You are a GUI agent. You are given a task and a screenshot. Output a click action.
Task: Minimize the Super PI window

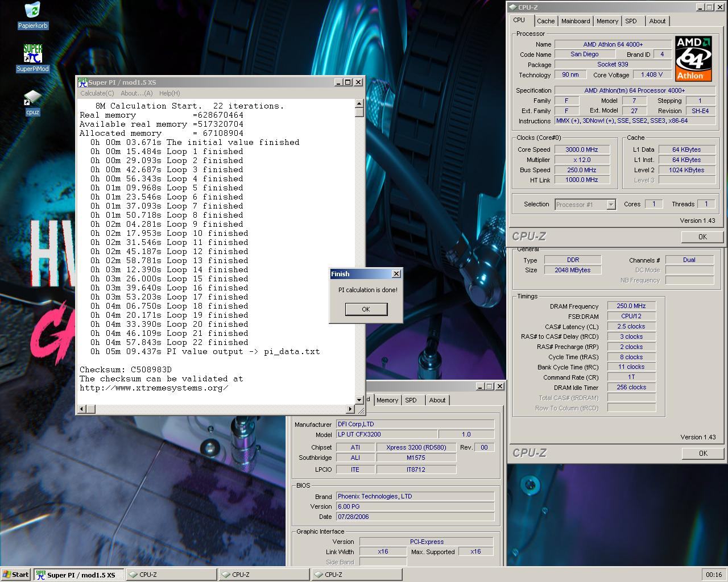(x=338, y=82)
